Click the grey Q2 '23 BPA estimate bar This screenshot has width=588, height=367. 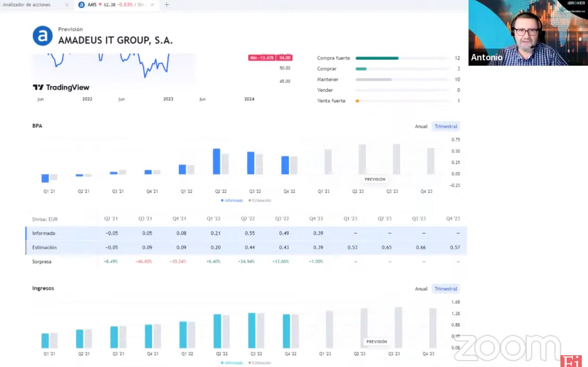(x=362, y=159)
